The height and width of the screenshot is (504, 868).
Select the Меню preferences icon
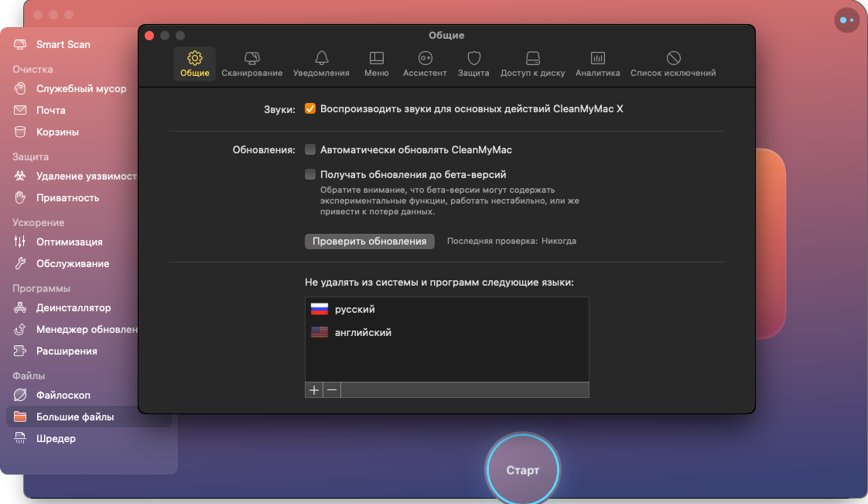pos(376,59)
